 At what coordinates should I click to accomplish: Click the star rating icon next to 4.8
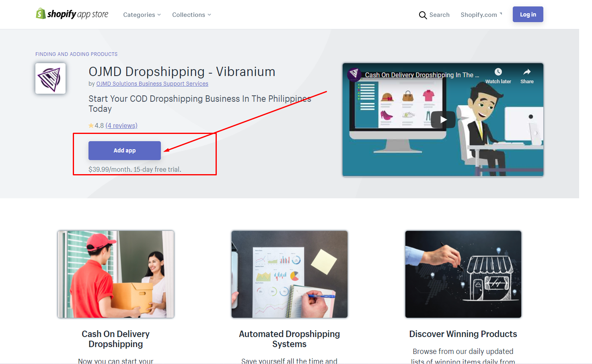(91, 125)
